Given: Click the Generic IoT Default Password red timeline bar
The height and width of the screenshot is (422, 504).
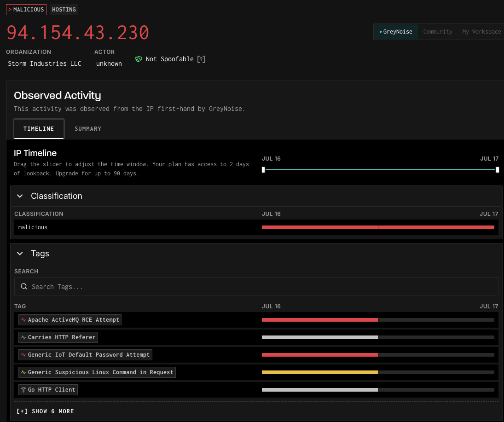Looking at the screenshot, I should [x=320, y=355].
